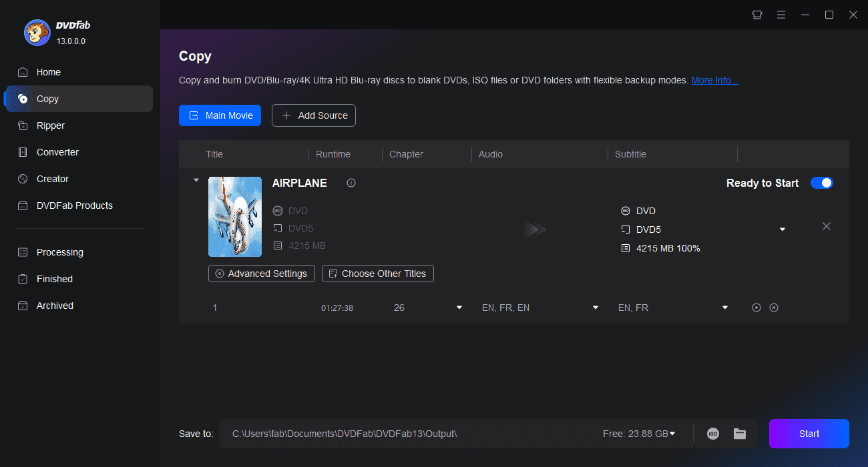
Task: Collapse the AIRPLANE title entry
Action: tap(196, 180)
